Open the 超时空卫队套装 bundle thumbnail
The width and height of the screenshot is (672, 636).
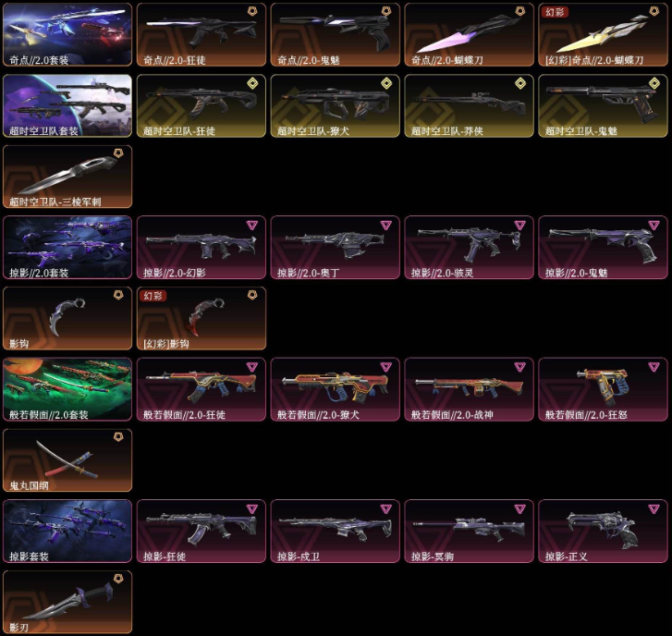pyautogui.click(x=67, y=106)
